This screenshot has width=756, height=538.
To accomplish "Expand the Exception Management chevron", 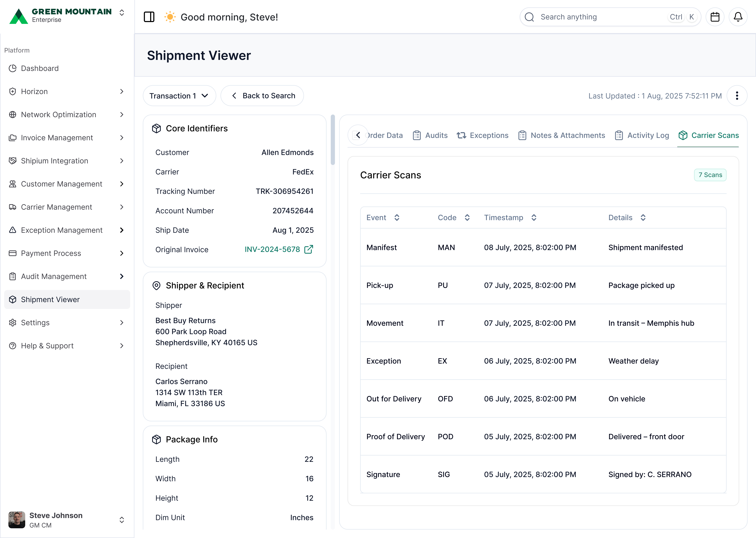I will 122,230.
